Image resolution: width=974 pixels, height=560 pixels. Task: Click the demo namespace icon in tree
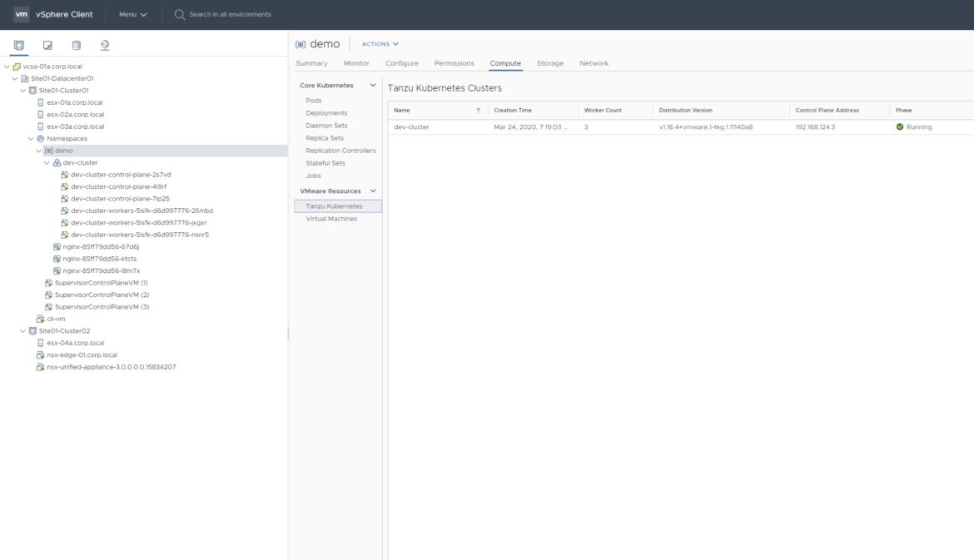pos(48,151)
